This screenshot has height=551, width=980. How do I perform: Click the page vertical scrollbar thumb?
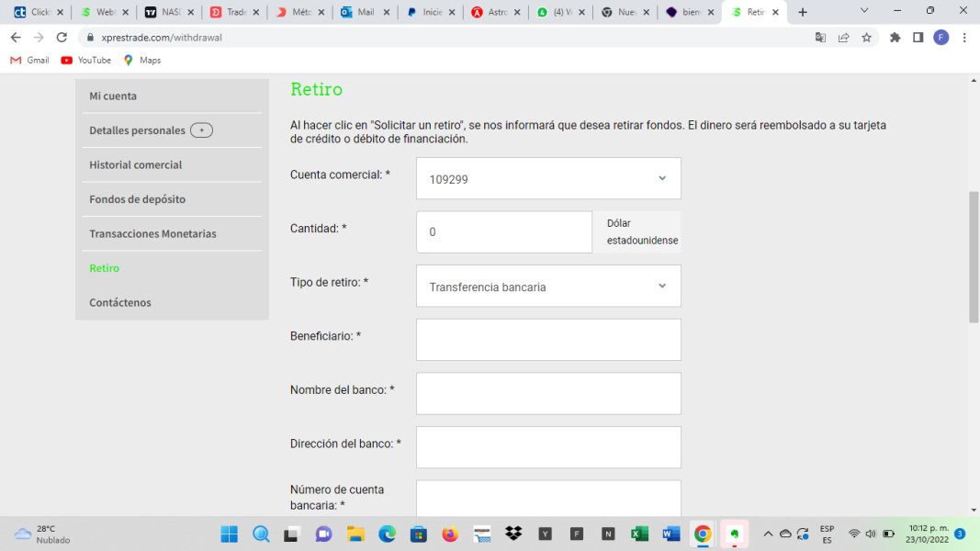click(x=974, y=257)
